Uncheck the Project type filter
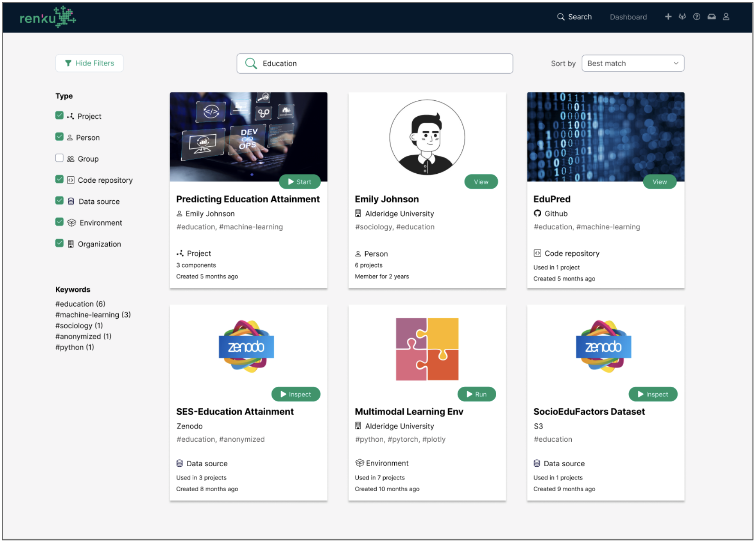 pos(60,116)
